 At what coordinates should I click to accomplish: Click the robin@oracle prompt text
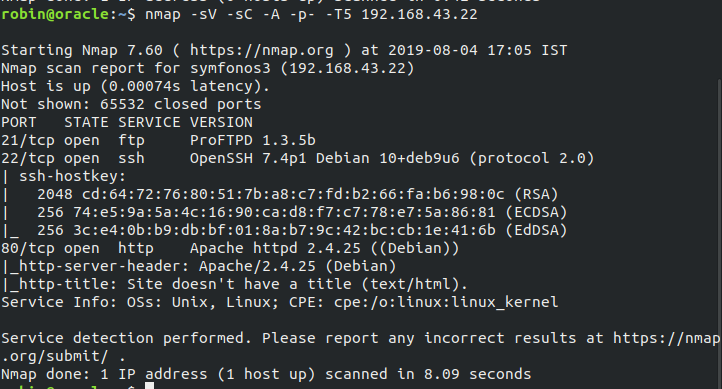(x=55, y=14)
